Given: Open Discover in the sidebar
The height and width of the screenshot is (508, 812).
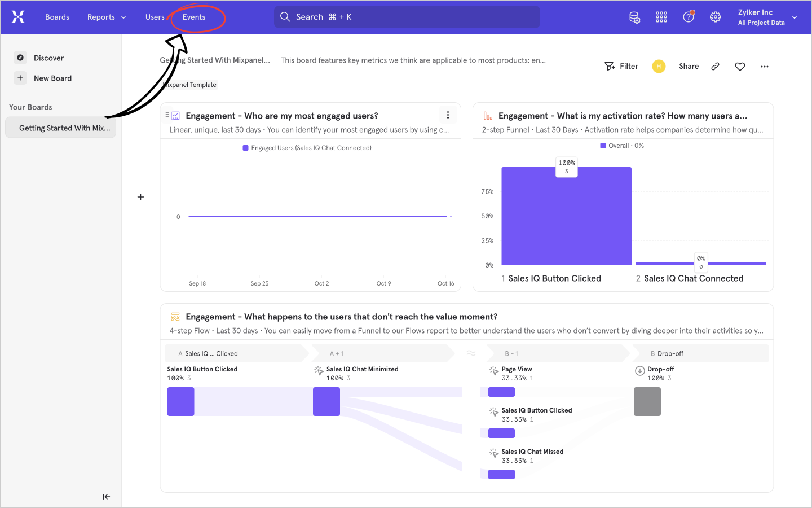Looking at the screenshot, I should (48, 58).
